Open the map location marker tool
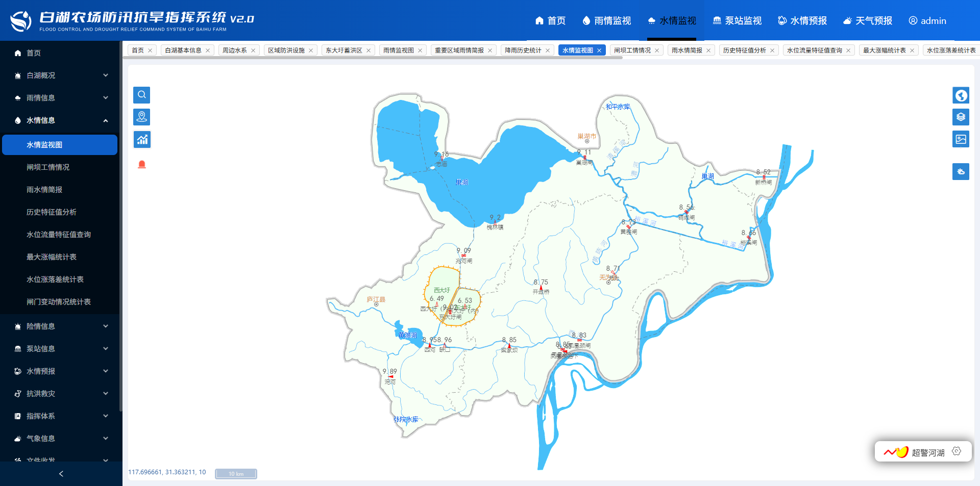 coord(142,117)
